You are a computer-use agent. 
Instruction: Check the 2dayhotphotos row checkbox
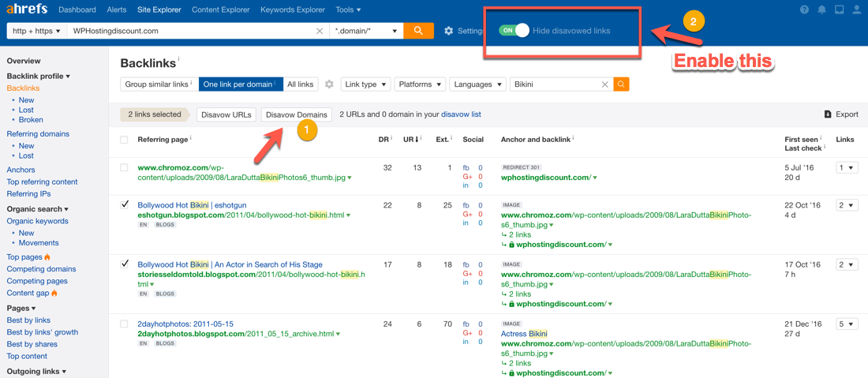(x=124, y=324)
